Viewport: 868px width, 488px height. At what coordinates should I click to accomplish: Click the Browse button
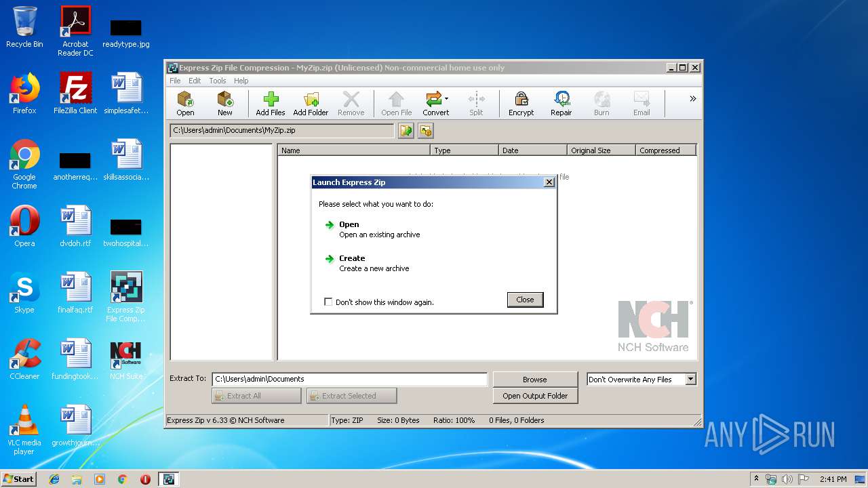534,380
